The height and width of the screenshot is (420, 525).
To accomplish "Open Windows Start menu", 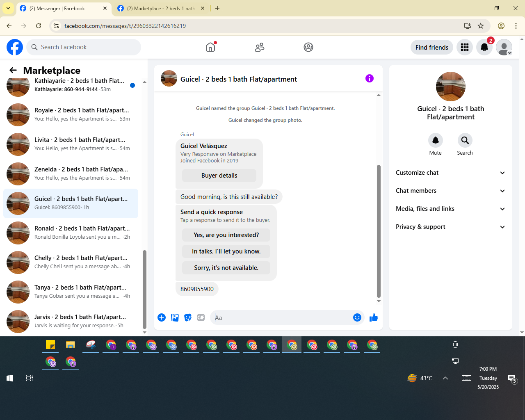I will [10, 378].
